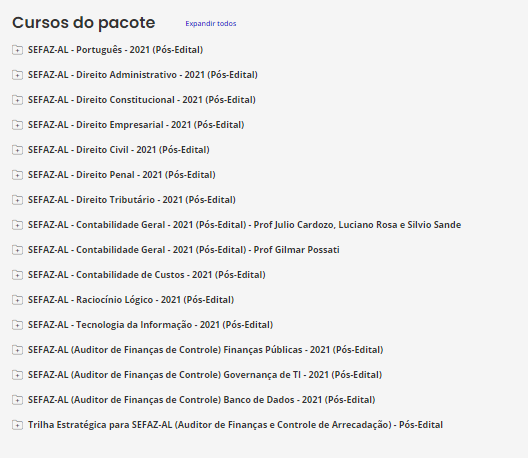The width and height of the screenshot is (528, 458).
Task: Expand Direito Constitucional plus icon
Action: click(17, 100)
